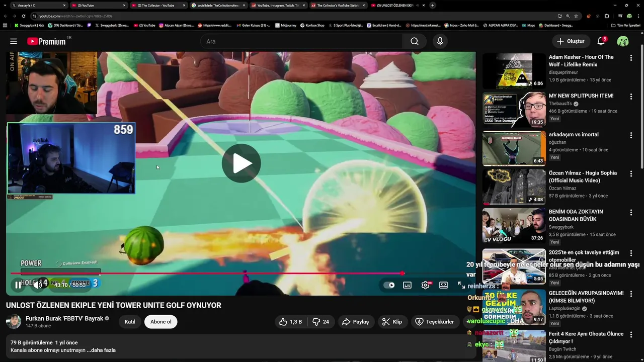644x362 pixels.
Task: Go to YouTube Premium home logo
Action: pos(46,41)
